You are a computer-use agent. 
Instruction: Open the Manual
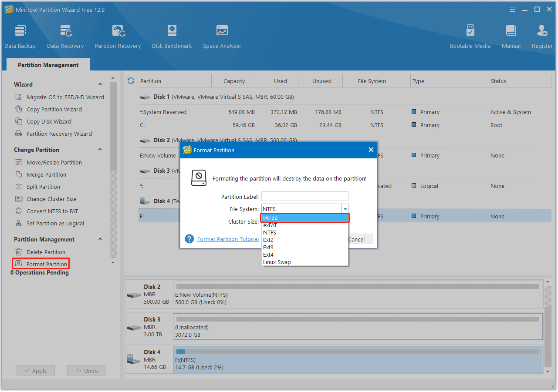511,37
